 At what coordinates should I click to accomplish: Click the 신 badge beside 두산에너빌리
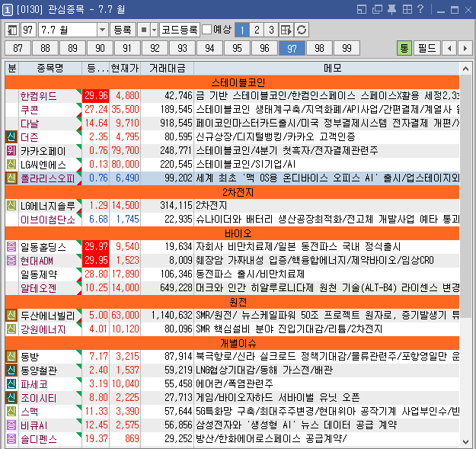pyautogui.click(x=11, y=316)
